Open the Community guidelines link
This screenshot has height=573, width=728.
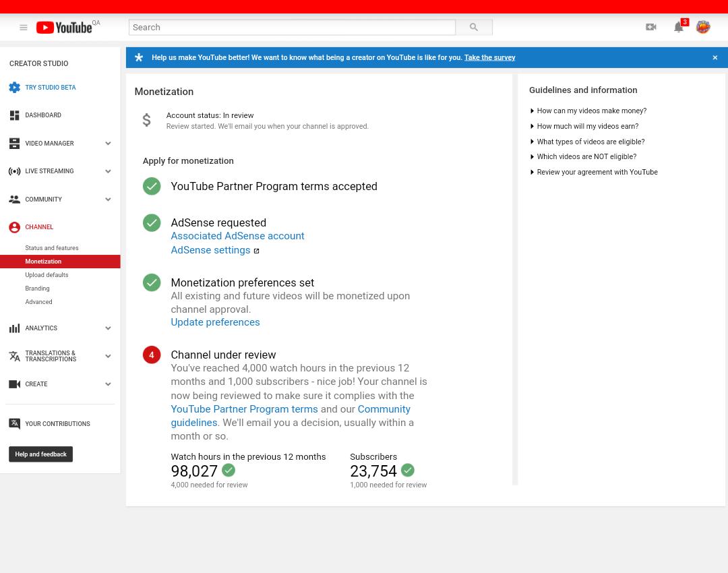(384, 409)
